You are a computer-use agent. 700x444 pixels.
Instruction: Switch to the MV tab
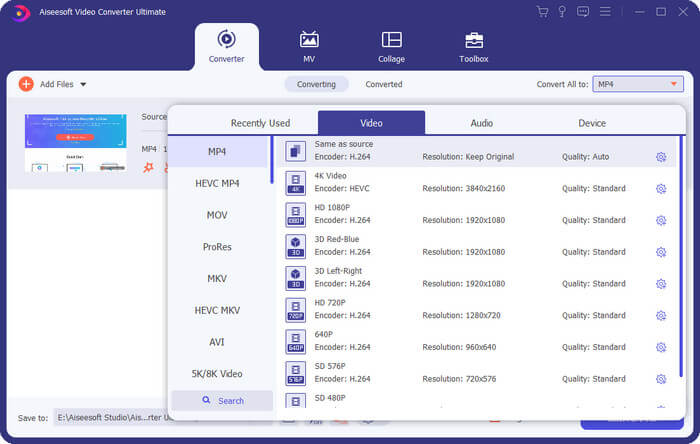(309, 47)
